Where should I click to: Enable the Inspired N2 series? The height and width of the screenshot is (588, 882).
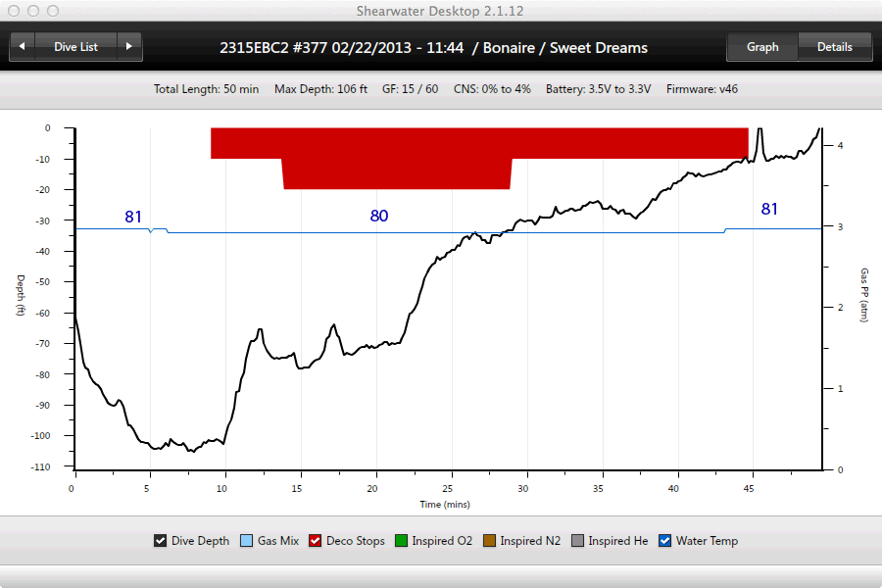[x=489, y=541]
